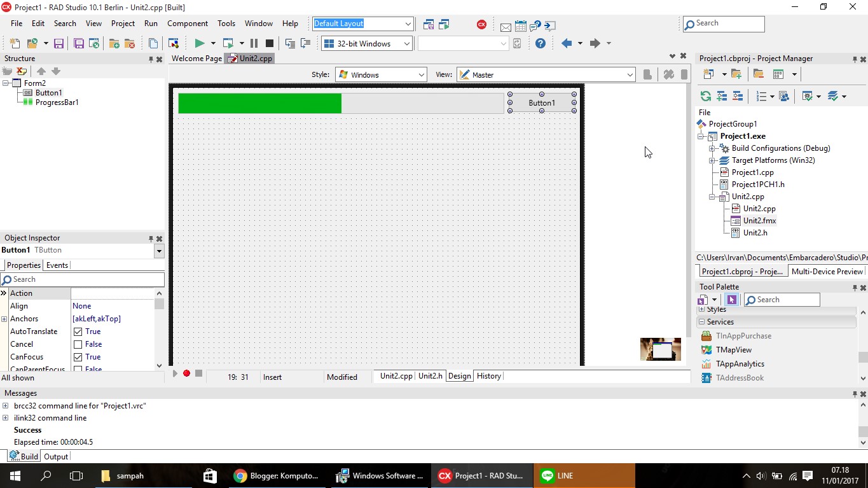868x488 pixels.
Task: Switch to the Welcome Page tab
Action: coord(196,59)
